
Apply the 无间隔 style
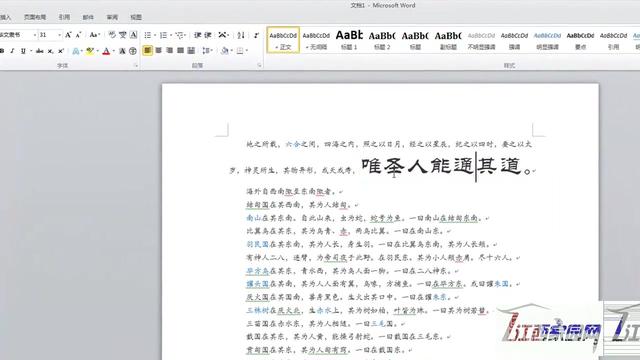point(316,40)
